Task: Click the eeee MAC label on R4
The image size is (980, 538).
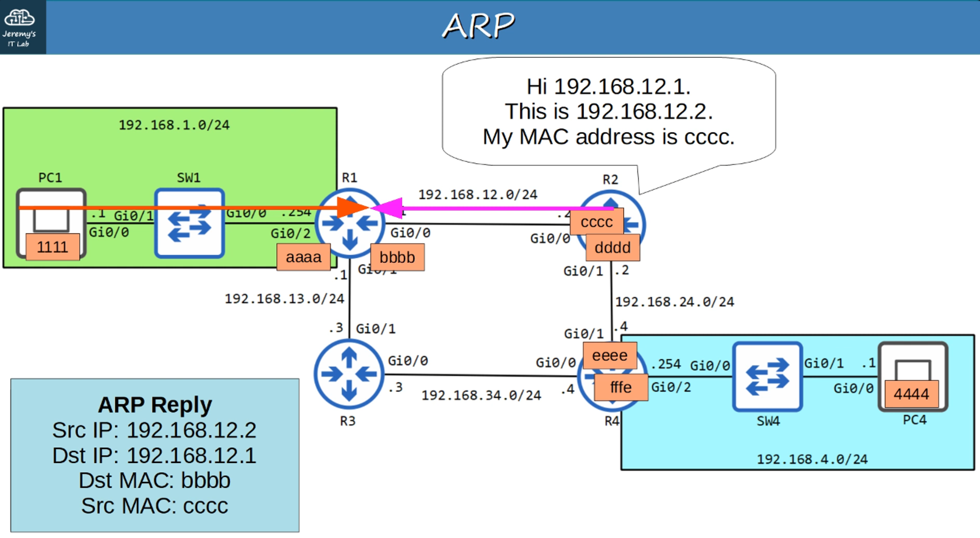Action: coord(610,356)
